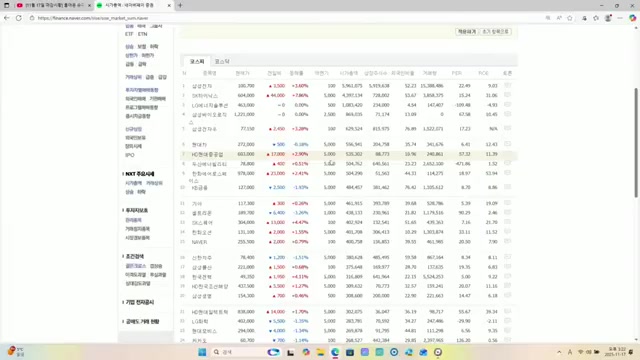Open the 한국전력 stock link

(x=202, y=277)
